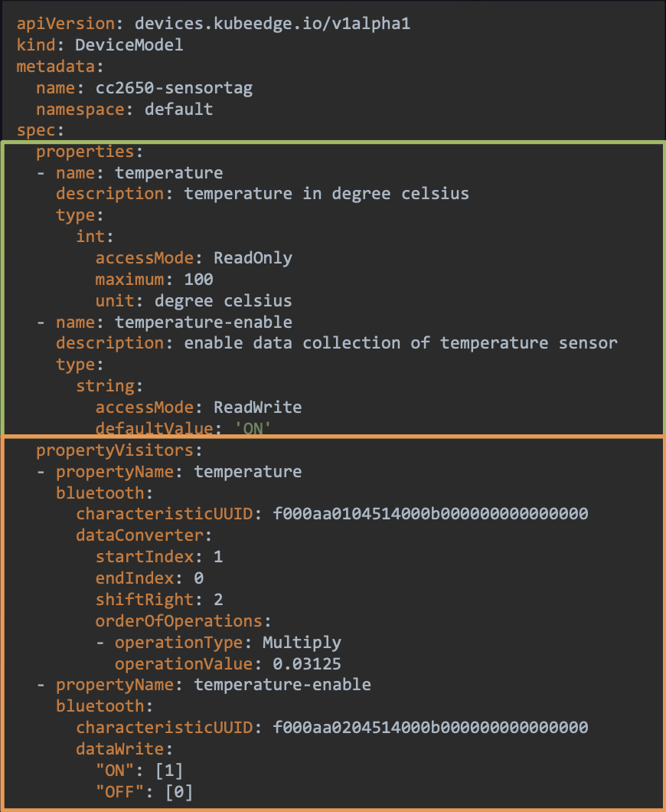Viewport: 666px width, 812px height.
Task: Click the defaultValue 'ON' string
Action: [253, 428]
